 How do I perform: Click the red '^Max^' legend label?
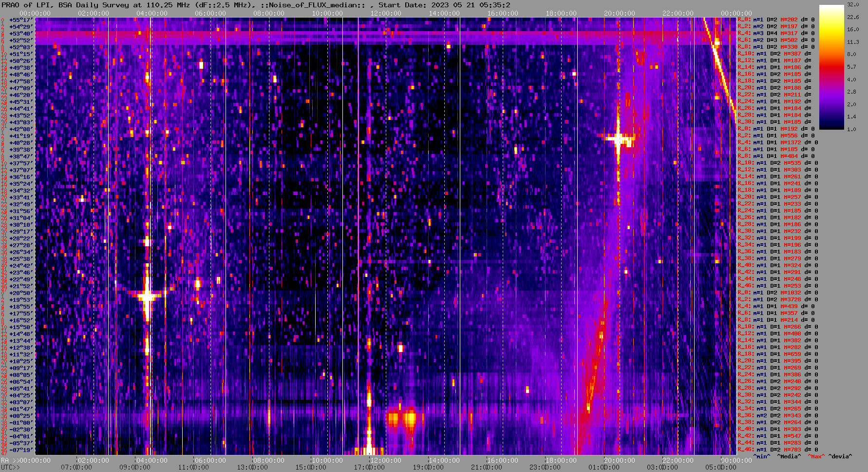pos(816,456)
